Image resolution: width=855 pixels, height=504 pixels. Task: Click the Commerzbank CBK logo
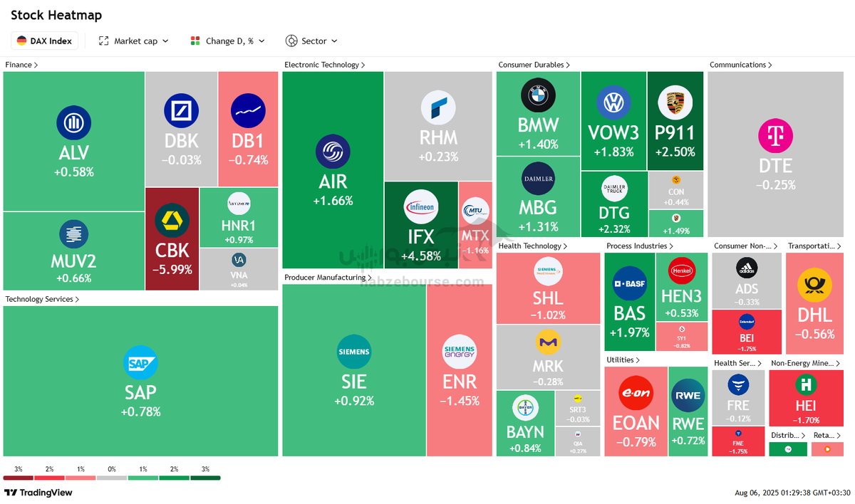click(x=172, y=221)
